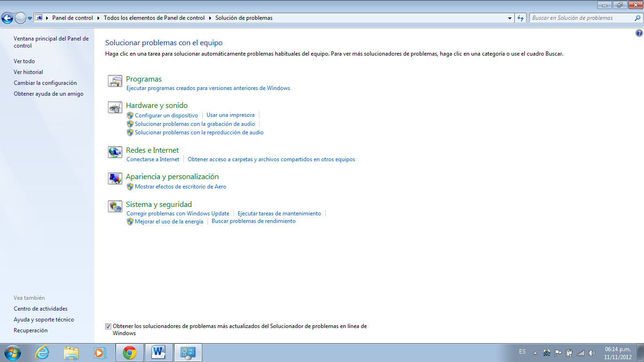
Task: Click the Conectarse a Internet link
Action: pos(153,159)
